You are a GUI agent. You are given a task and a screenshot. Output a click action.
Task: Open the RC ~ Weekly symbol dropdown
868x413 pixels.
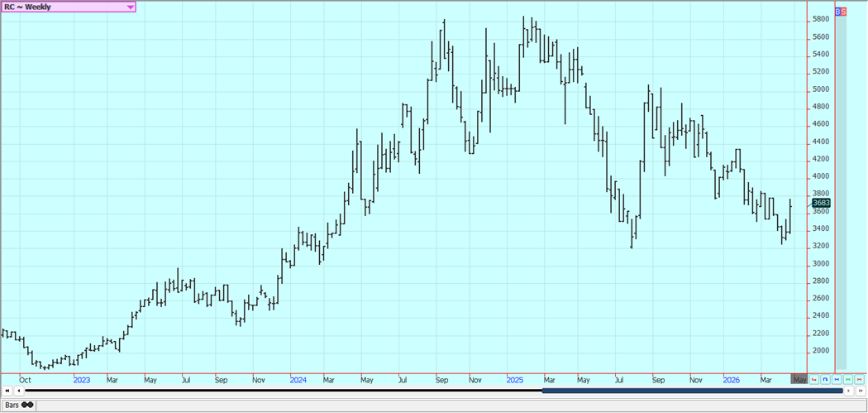coord(130,7)
